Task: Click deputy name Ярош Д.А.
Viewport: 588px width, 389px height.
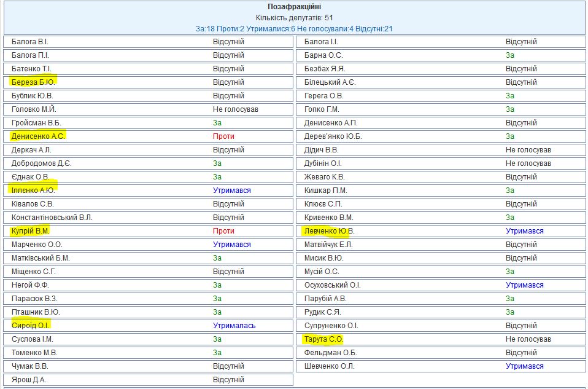Action: 29,380
